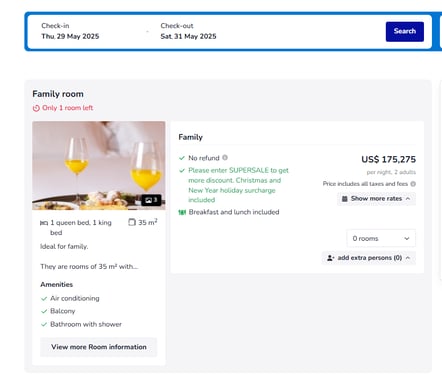Viewport: 442px width, 390px height.
Task: Open the photo gallery count badge
Action: pyautogui.click(x=151, y=200)
